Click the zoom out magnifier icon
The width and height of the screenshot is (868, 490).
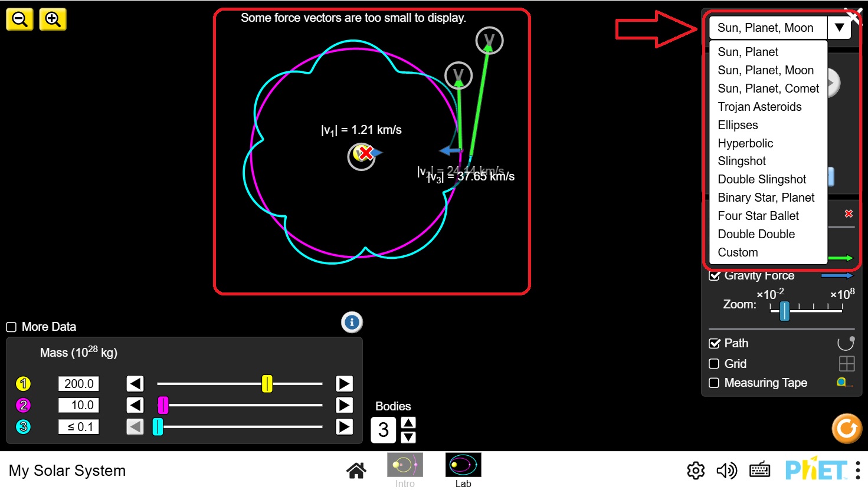(x=19, y=19)
